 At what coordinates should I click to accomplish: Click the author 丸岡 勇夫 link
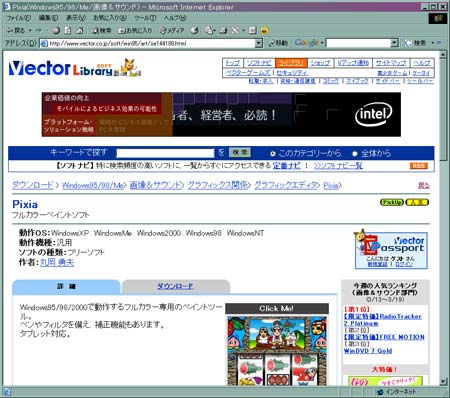point(57,263)
